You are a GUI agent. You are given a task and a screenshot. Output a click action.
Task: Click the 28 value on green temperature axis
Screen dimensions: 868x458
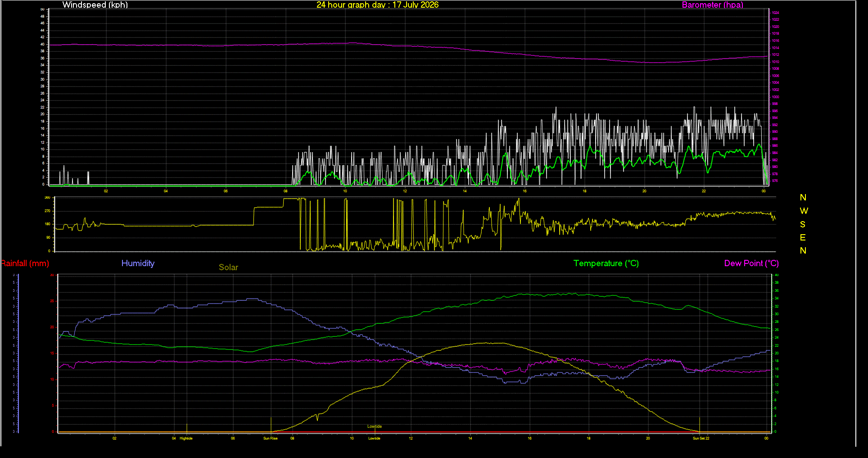click(776, 322)
